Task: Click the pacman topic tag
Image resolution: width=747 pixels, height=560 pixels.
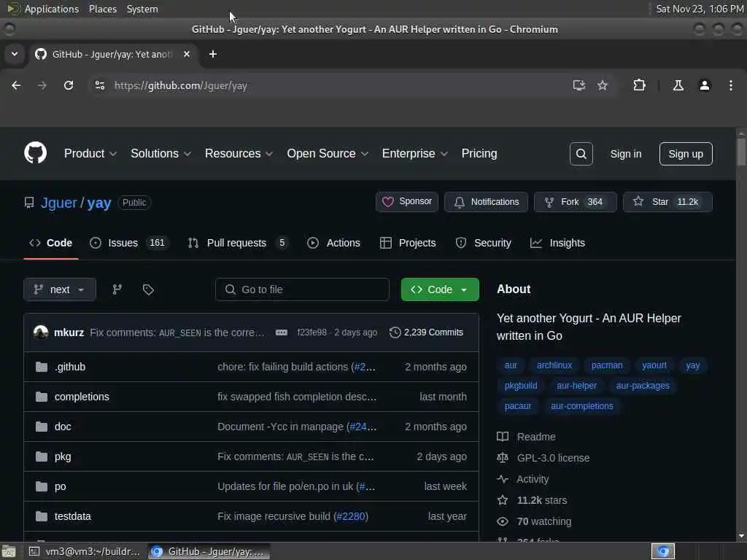Action: coord(606,365)
